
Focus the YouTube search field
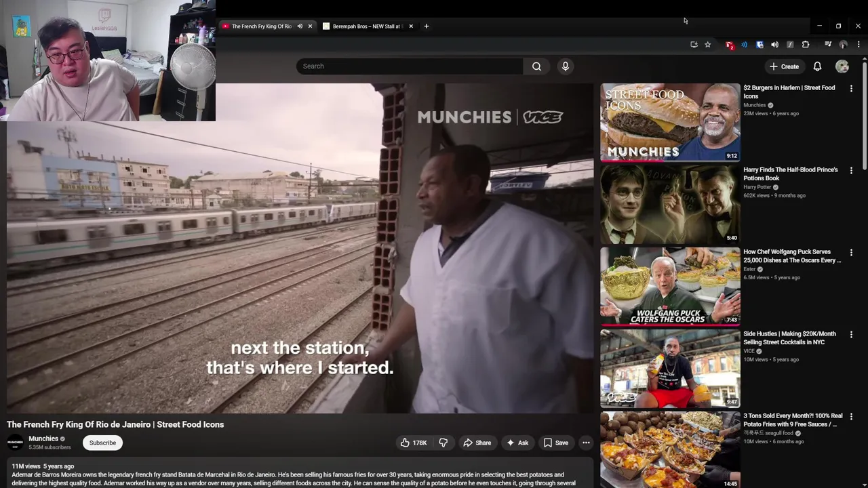point(409,66)
